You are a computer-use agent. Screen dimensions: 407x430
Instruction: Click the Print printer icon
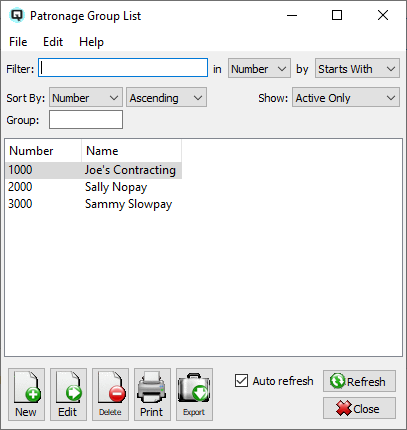point(152,394)
